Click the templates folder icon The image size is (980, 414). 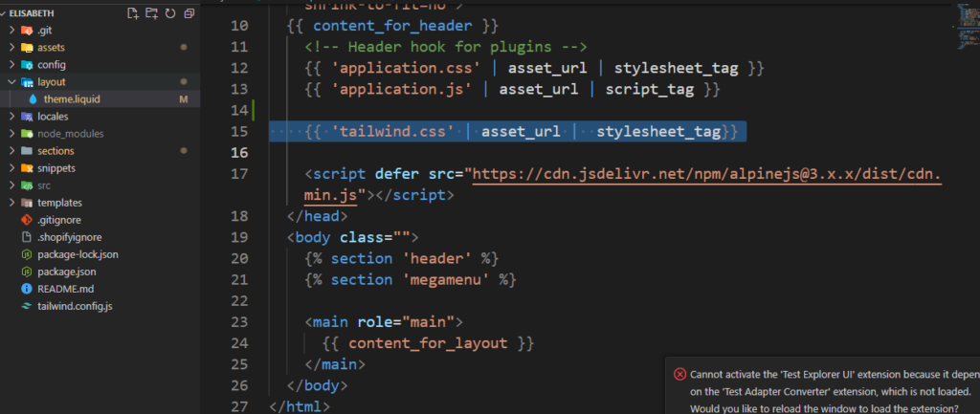(26, 203)
